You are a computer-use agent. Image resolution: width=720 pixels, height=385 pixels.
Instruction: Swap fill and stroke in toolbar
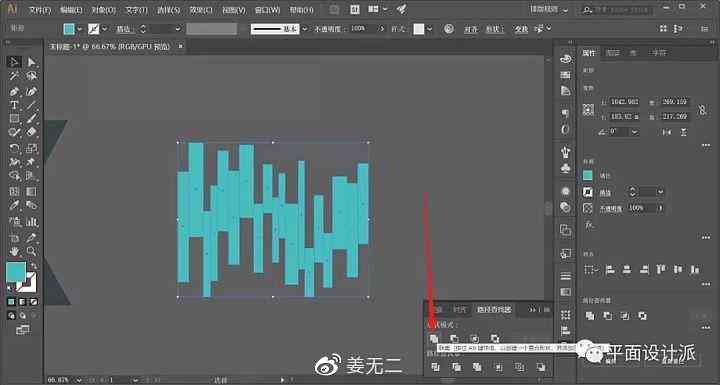pos(34,266)
